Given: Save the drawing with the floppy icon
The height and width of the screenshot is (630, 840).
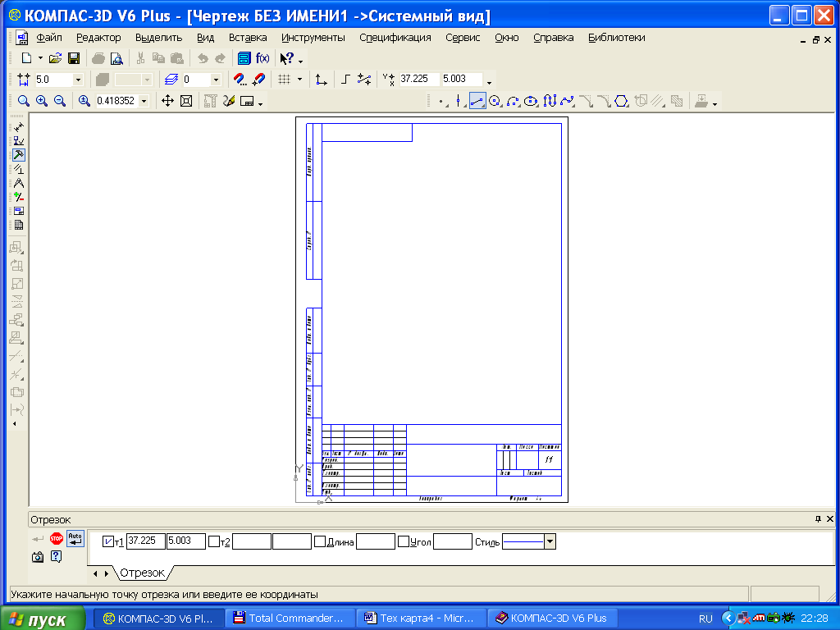Looking at the screenshot, I should point(73,58).
